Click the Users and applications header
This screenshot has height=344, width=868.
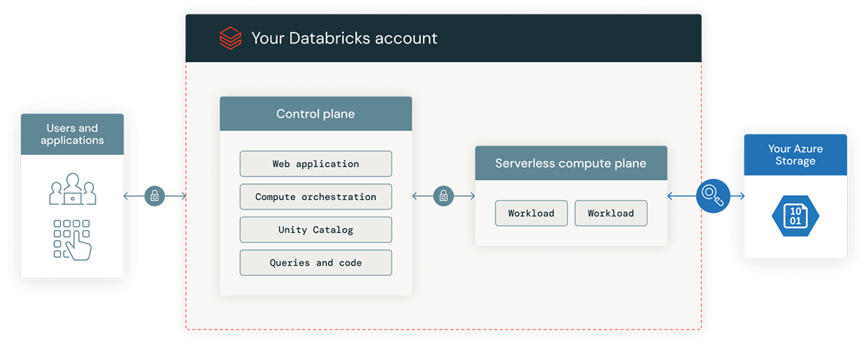click(72, 134)
